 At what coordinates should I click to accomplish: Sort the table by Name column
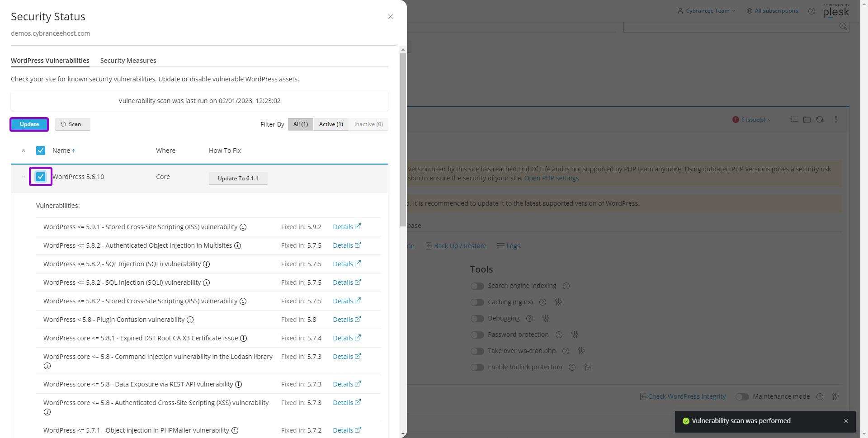(x=64, y=151)
